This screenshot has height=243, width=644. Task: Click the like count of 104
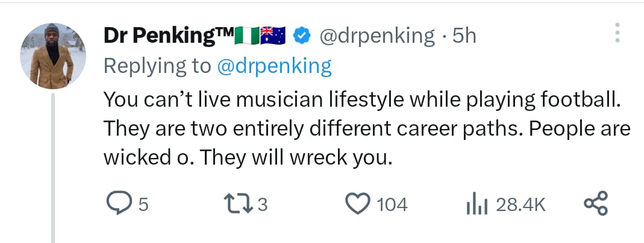[x=392, y=205]
